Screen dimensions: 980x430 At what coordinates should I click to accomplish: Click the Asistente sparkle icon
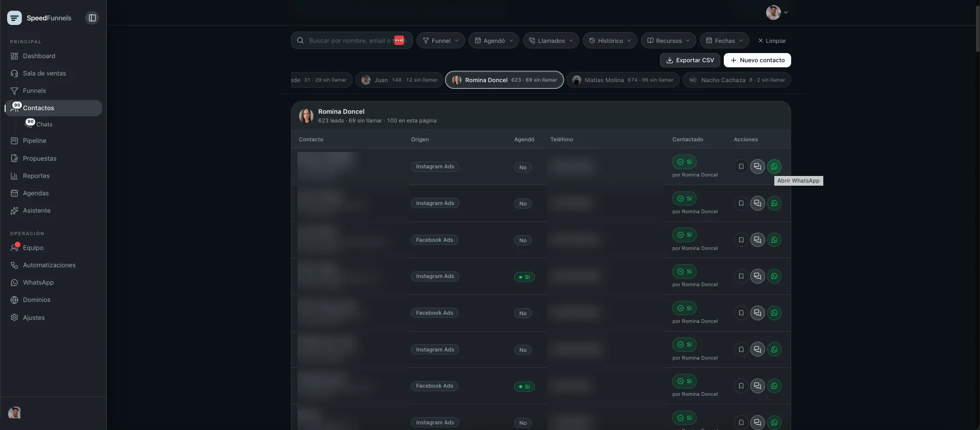14,211
